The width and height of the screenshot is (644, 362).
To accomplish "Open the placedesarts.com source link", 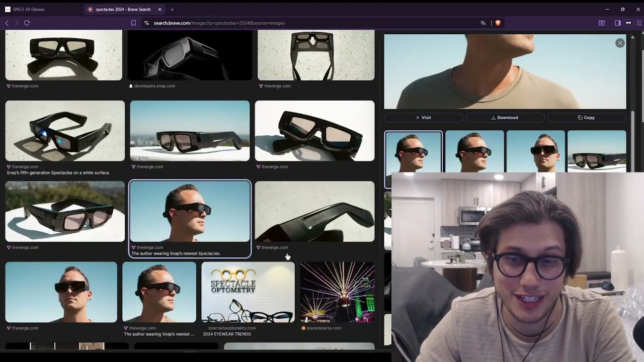I will 321,328.
